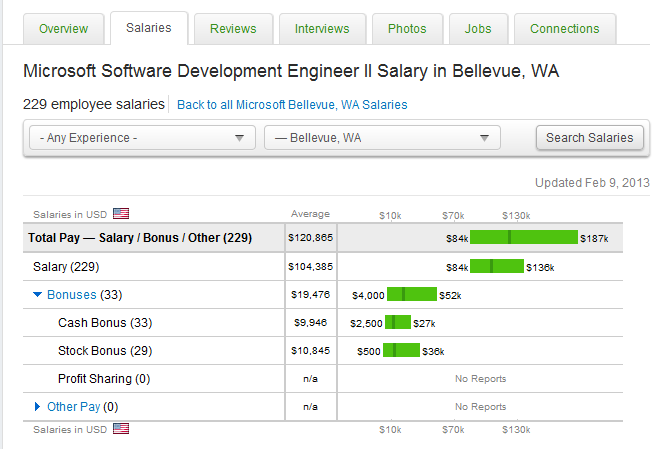Expand the Other Pay row triangle
Image resolution: width=663 pixels, height=449 pixels.
pyautogui.click(x=37, y=406)
